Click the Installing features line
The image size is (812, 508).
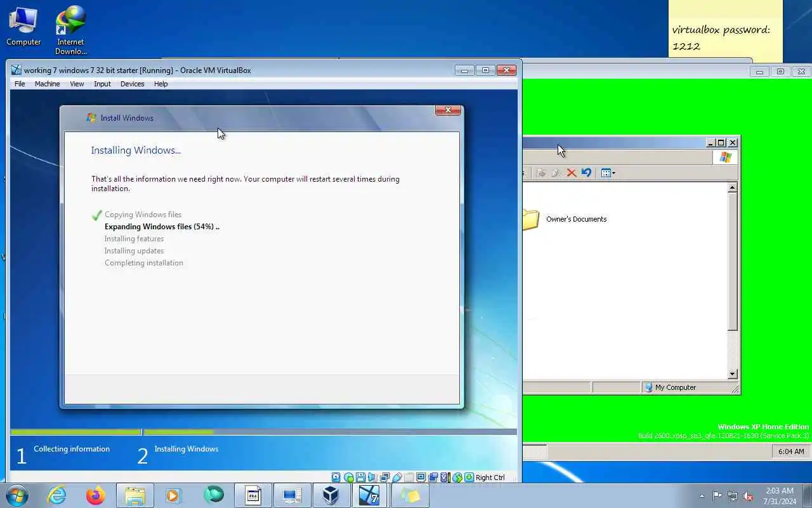point(134,239)
